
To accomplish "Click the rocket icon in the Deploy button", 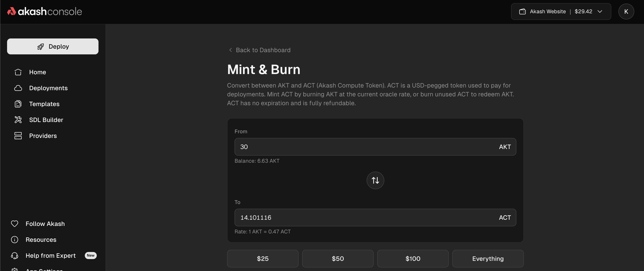I will (40, 47).
